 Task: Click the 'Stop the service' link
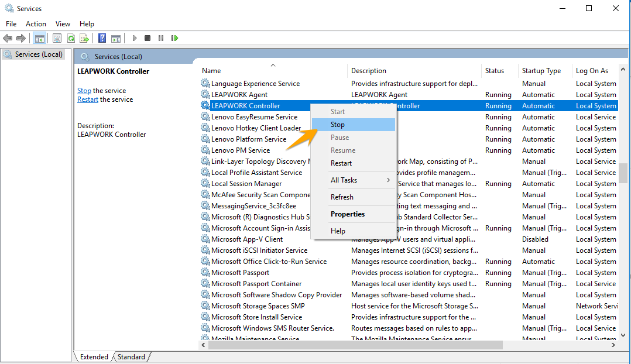click(84, 91)
